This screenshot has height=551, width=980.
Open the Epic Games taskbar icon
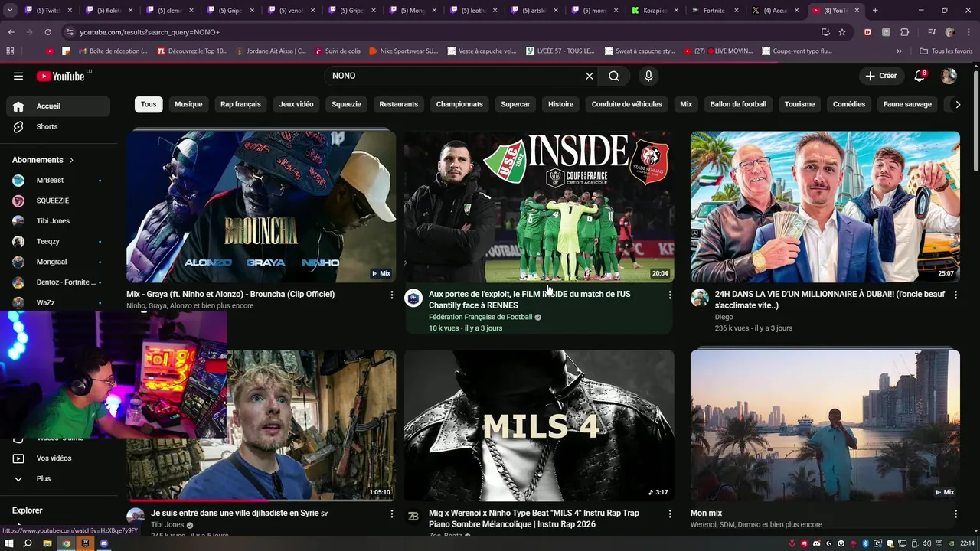tap(85, 543)
